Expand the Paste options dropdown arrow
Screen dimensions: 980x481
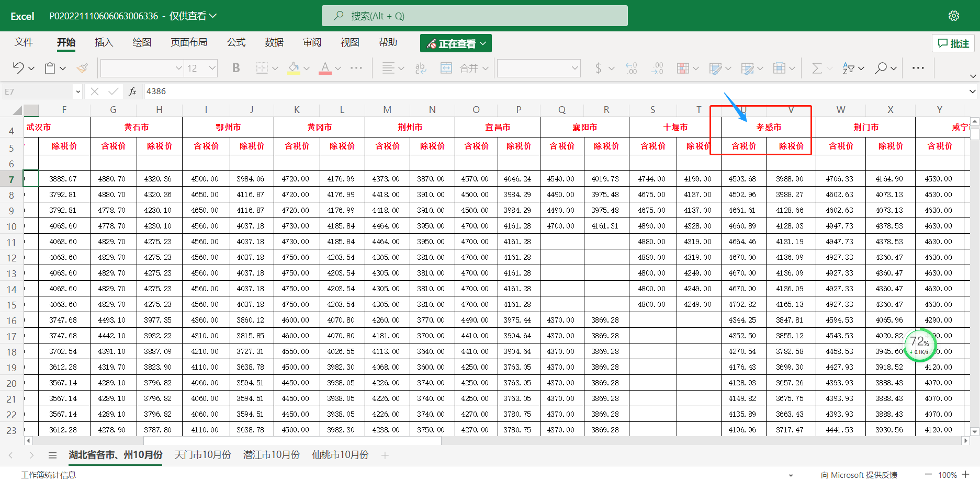click(x=63, y=68)
